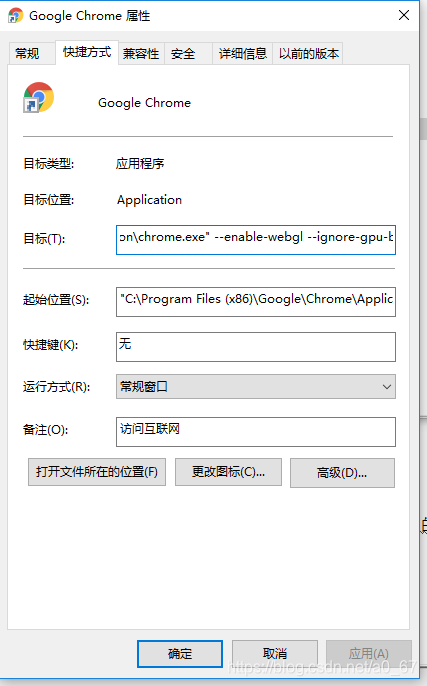The height and width of the screenshot is (686, 427).
Task: Open the 兼容性 tab
Action: click(x=141, y=54)
